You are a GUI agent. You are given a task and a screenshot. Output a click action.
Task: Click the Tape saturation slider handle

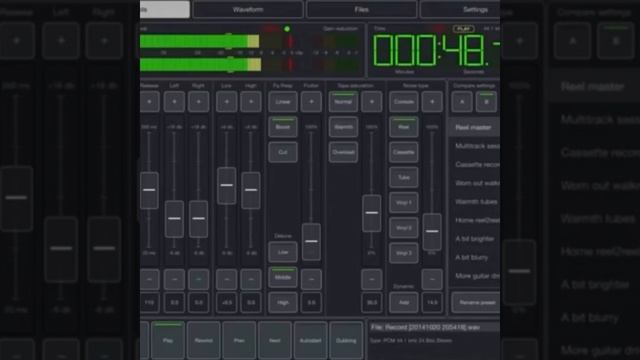click(371, 213)
